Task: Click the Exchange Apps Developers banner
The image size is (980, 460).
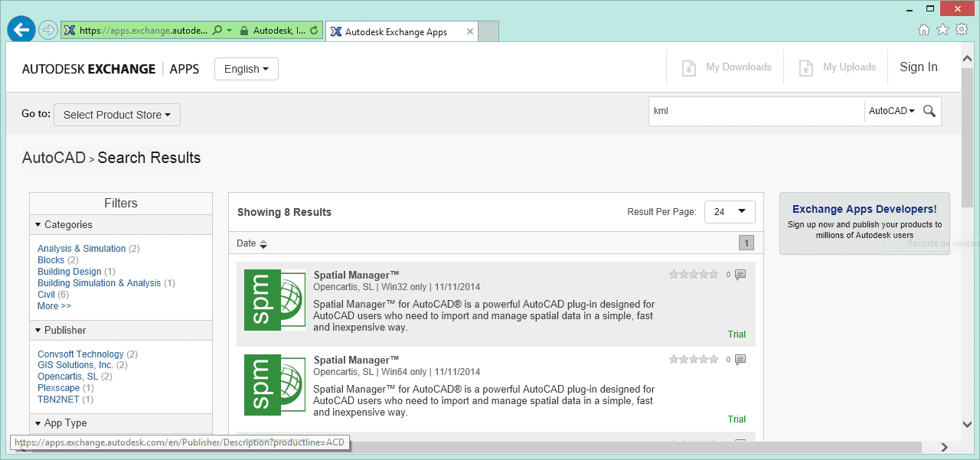Action: [864, 223]
